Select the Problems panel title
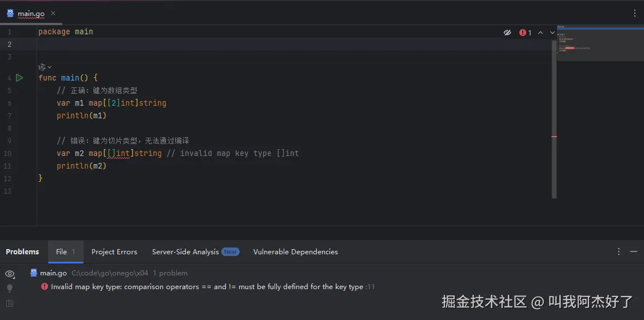 (x=22, y=252)
